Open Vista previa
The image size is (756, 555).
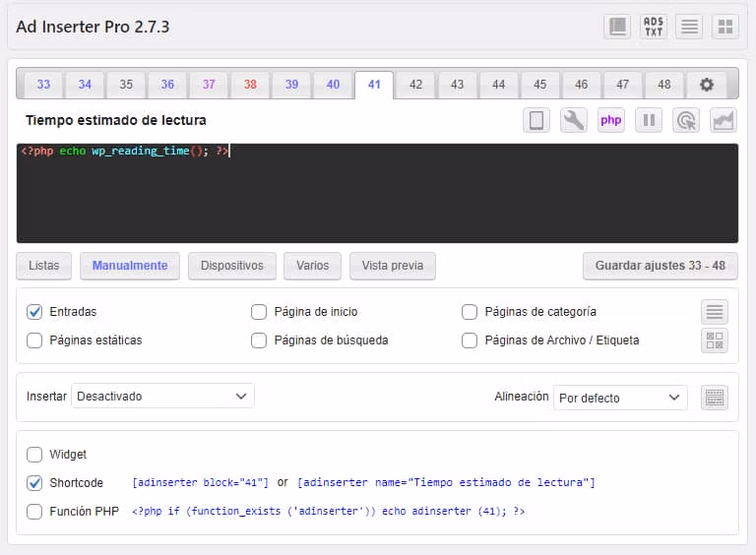pyautogui.click(x=393, y=266)
